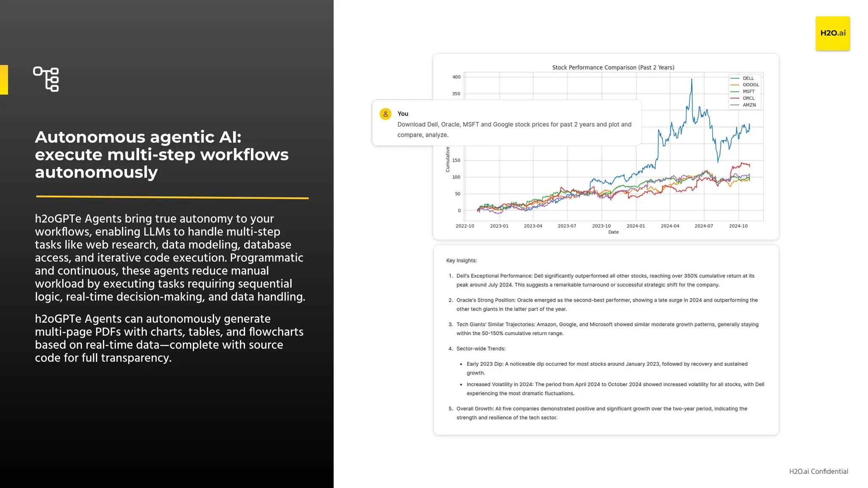The image size is (868, 488).
Task: Click the 2023-07 x-axis label
Action: tap(567, 226)
